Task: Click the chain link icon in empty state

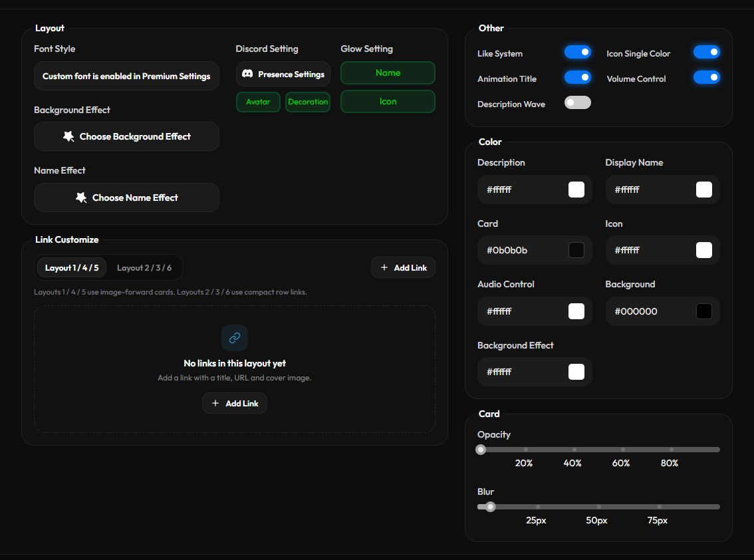Action: click(235, 338)
